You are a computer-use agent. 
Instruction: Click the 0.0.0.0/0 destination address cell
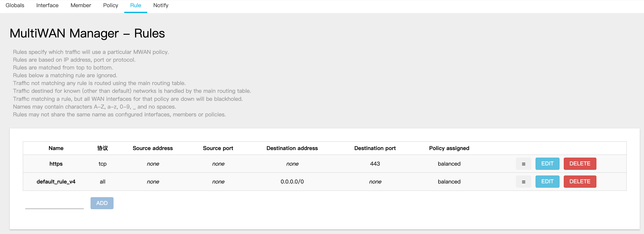click(x=292, y=182)
